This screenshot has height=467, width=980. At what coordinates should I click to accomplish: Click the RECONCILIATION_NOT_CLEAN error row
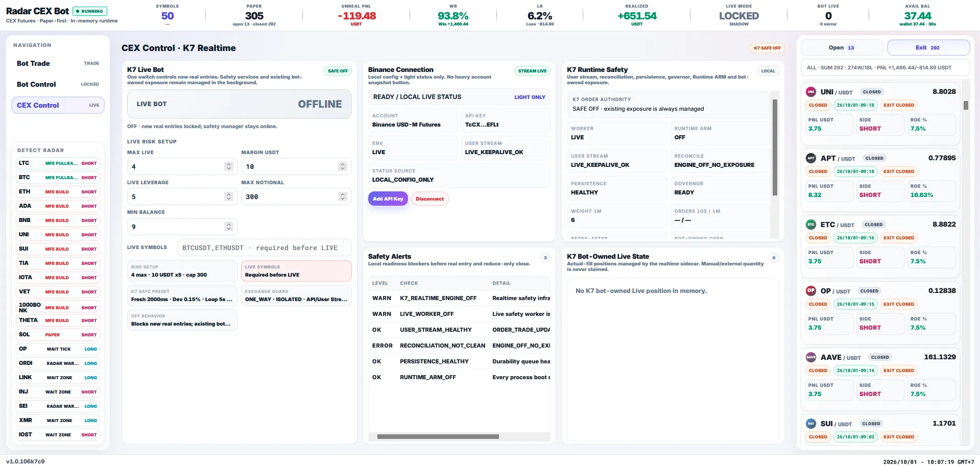click(459, 346)
